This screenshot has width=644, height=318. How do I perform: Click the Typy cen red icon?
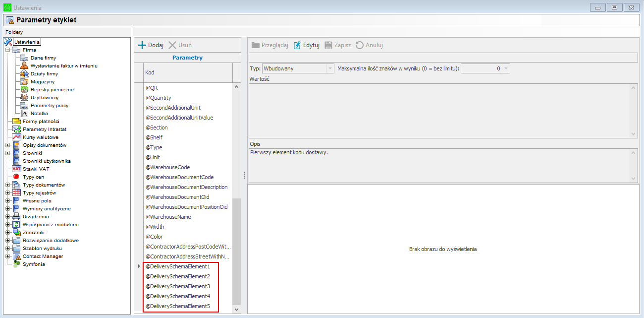pos(16,177)
